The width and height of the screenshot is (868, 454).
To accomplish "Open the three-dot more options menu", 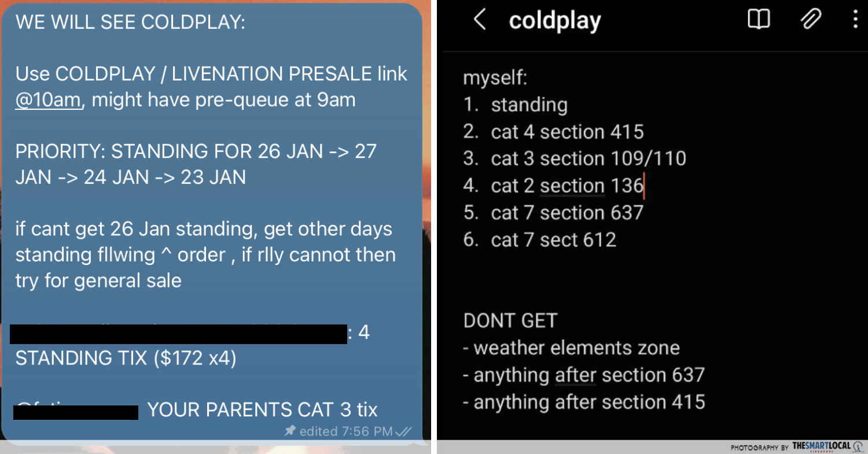I will click(855, 20).
